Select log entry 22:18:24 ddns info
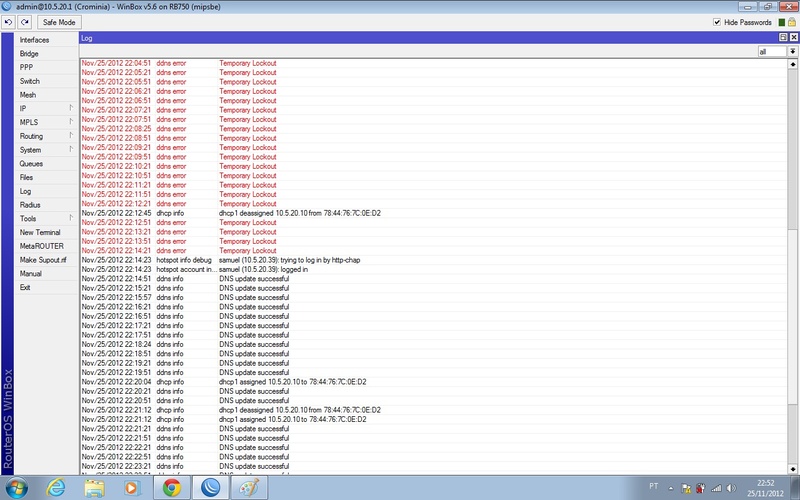 433,344
